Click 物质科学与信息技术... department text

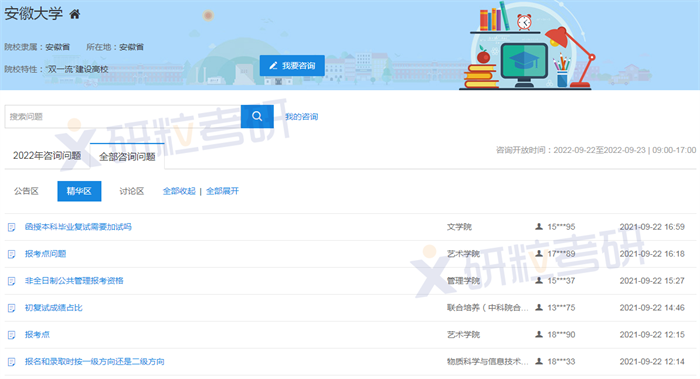(x=488, y=361)
